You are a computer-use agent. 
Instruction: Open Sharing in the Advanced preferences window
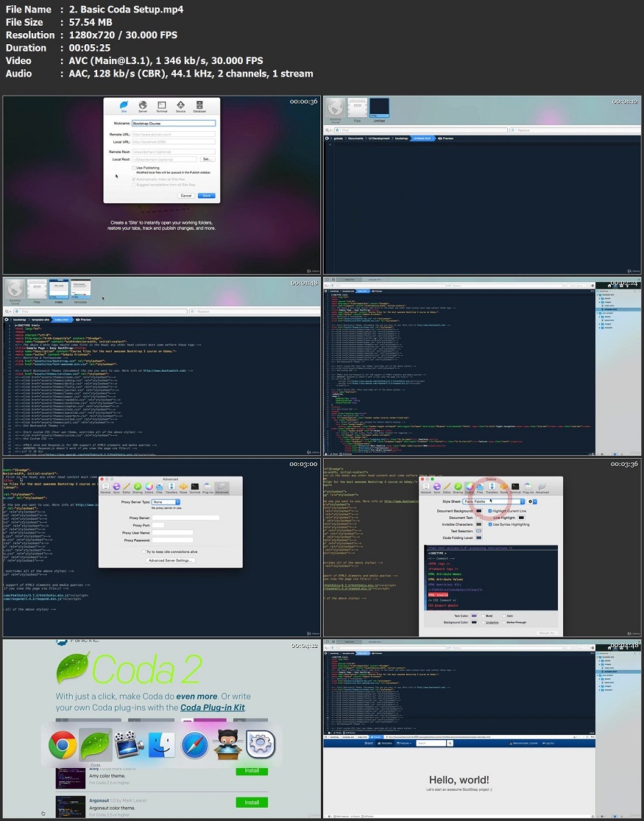click(137, 488)
